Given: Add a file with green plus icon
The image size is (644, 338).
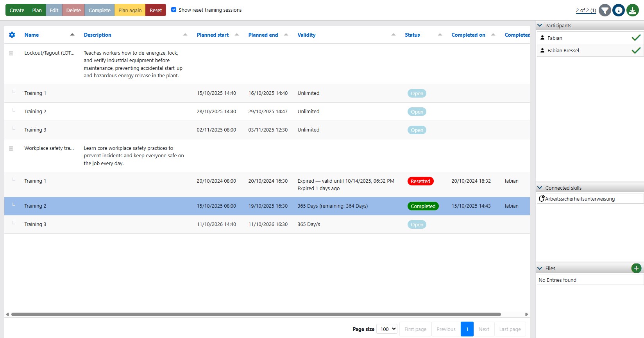Looking at the screenshot, I should pos(636,268).
